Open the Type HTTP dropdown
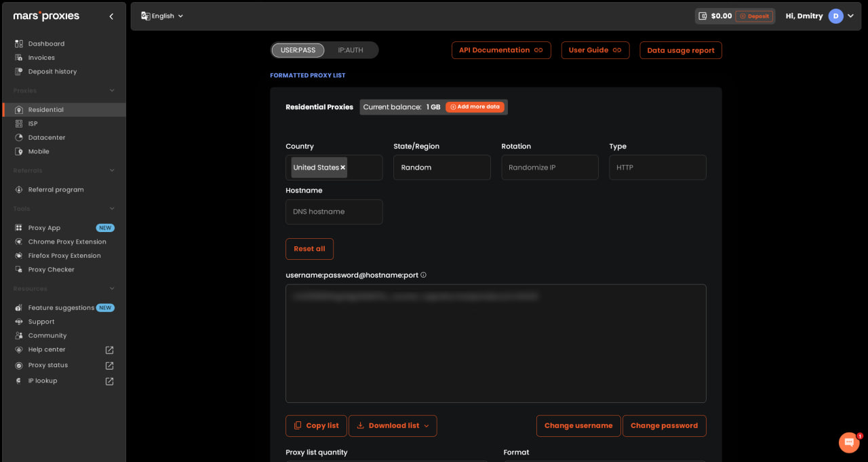Screen dimensions: 868x462 pos(658,168)
